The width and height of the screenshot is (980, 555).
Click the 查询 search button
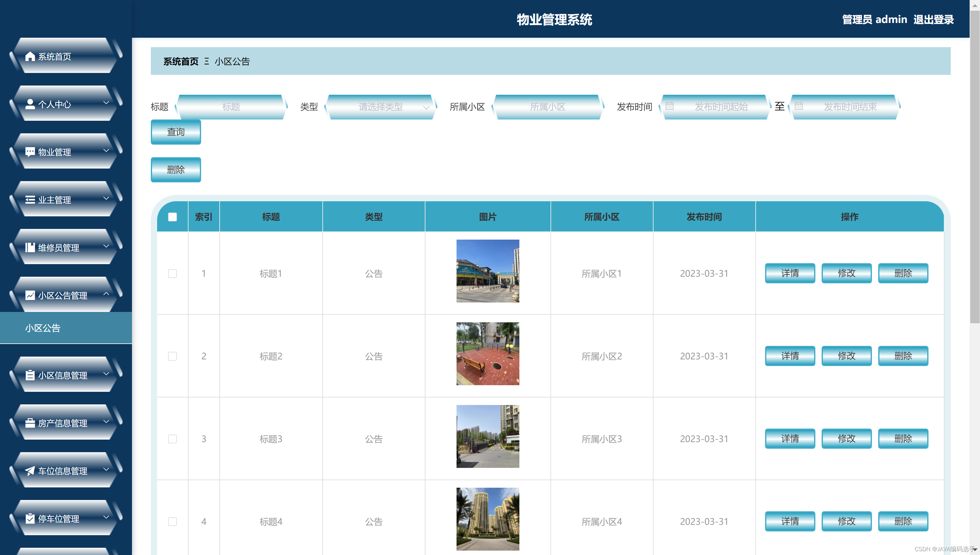(x=176, y=132)
